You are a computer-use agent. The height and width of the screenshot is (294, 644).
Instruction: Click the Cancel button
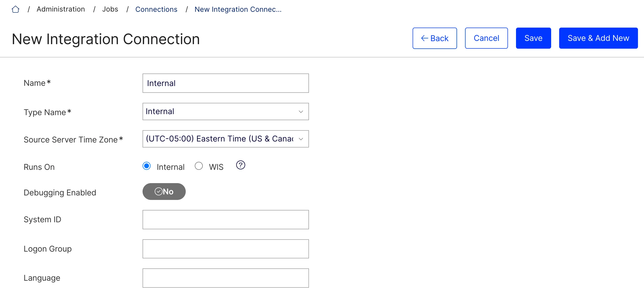(x=486, y=38)
